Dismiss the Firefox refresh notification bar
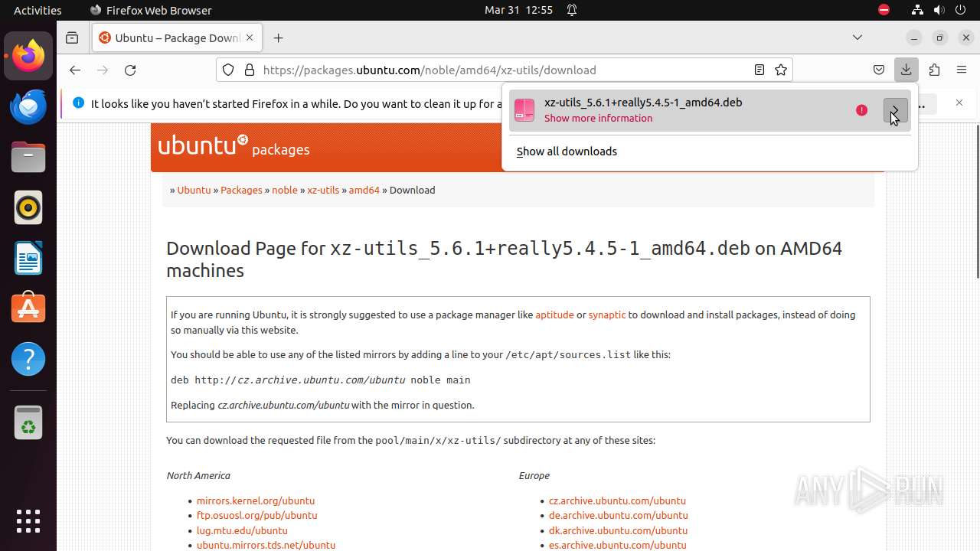Screen dimensions: 980x551 click(x=959, y=103)
